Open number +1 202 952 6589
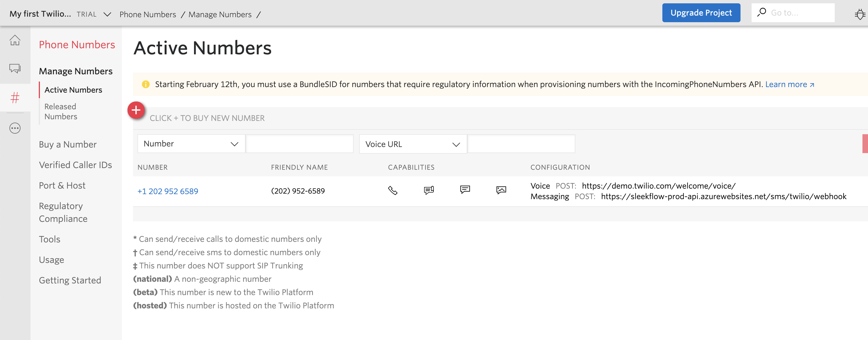This screenshot has height=340, width=868. pyautogui.click(x=168, y=191)
